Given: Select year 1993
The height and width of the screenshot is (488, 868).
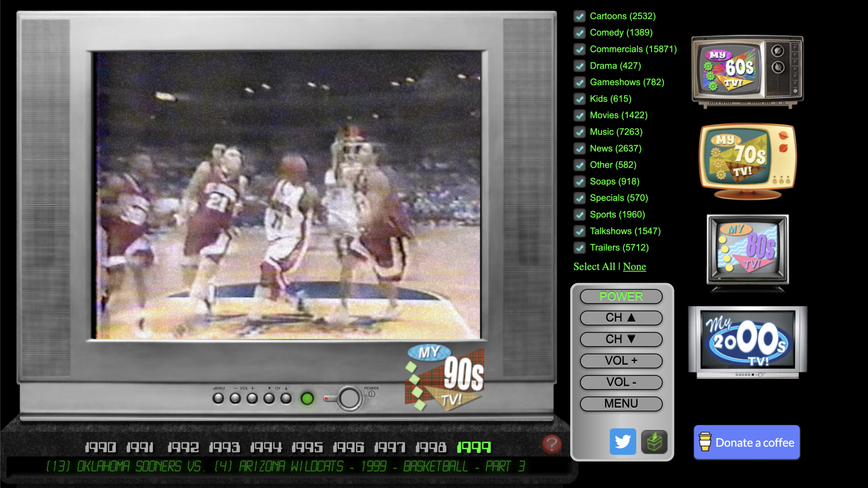Looking at the screenshot, I should (x=224, y=447).
